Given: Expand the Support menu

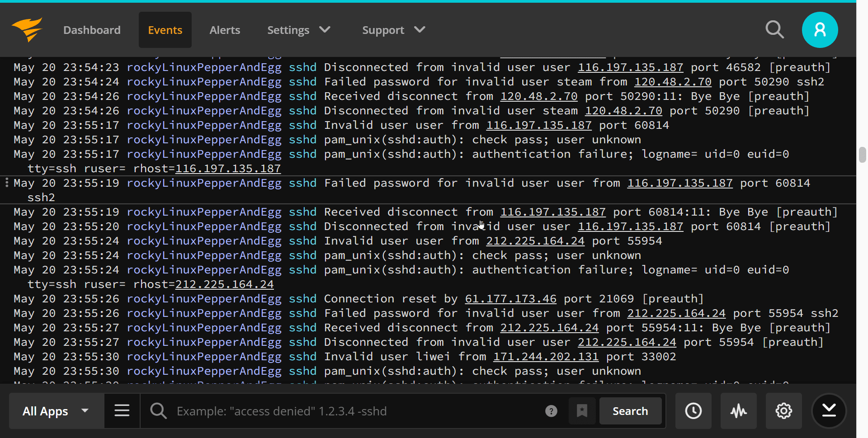Looking at the screenshot, I should (x=394, y=30).
